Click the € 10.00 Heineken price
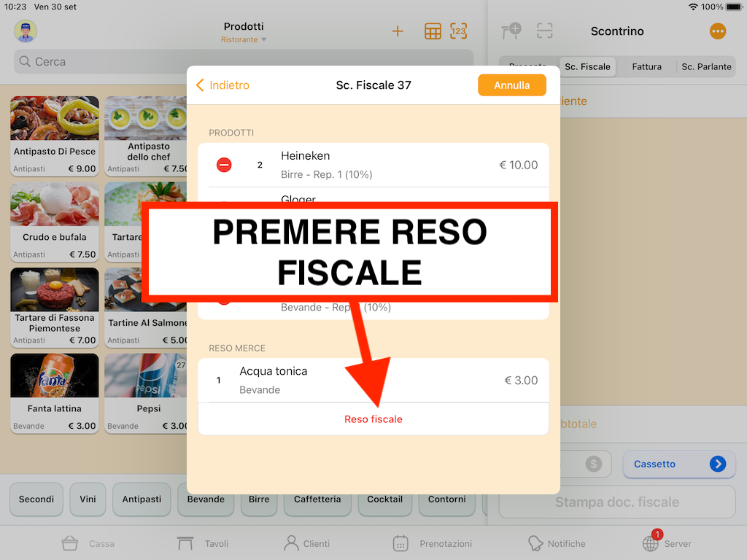Screen dimensions: 747x560 (519, 165)
